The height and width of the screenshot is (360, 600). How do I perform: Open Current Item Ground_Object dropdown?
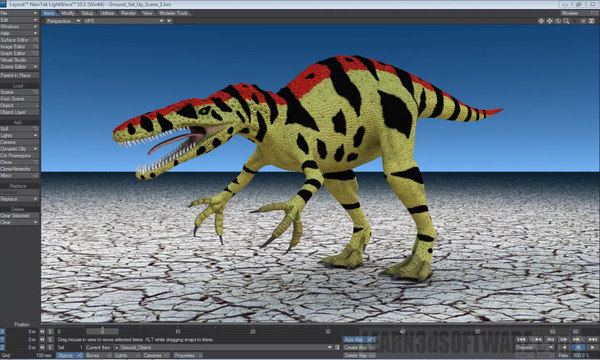pyautogui.click(x=224, y=347)
